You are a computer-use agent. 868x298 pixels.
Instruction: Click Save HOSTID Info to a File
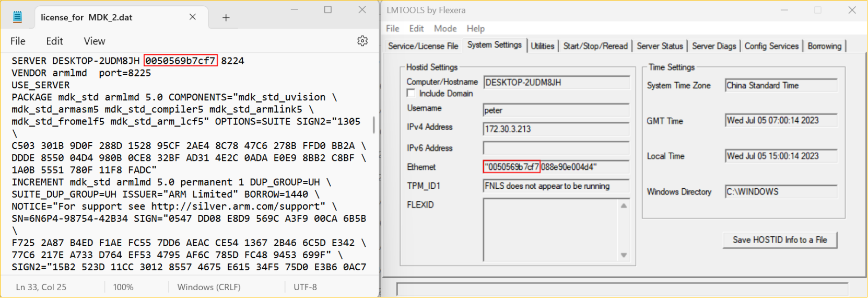(780, 239)
